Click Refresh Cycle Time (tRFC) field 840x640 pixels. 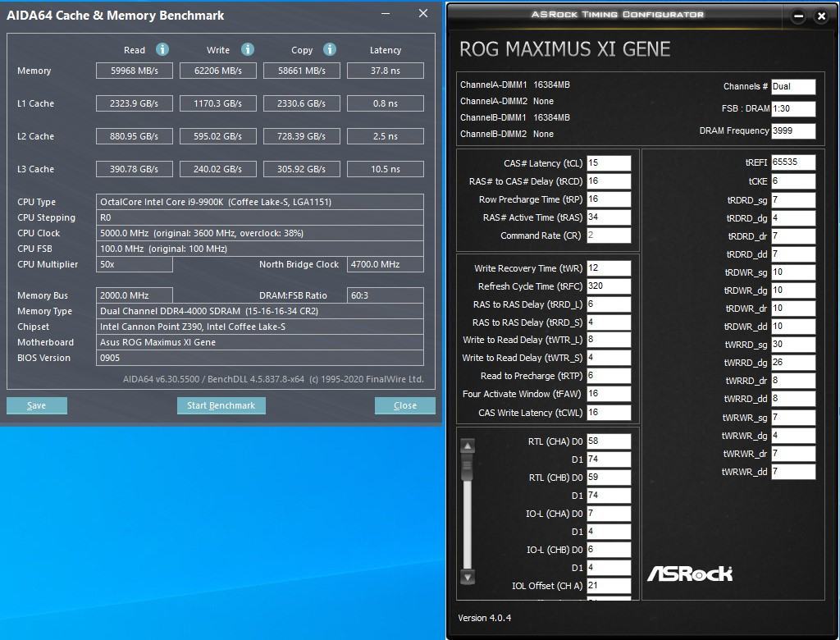[x=609, y=286]
